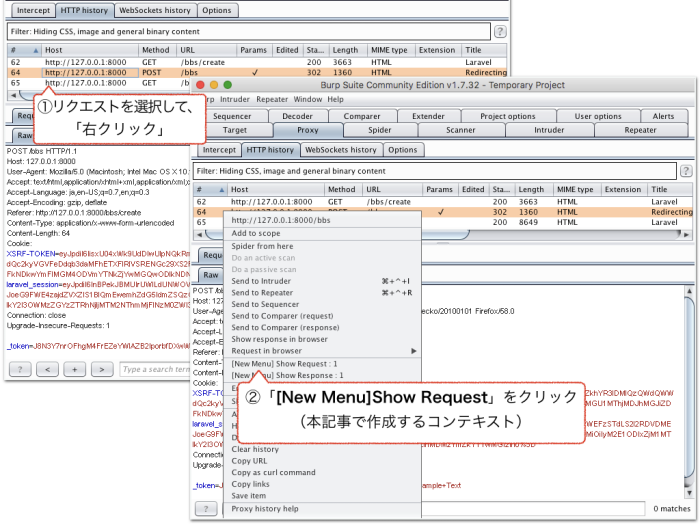Click scroll-up arrow of front window request pane
This screenshot has width=700, height=525.
tap(689, 291)
